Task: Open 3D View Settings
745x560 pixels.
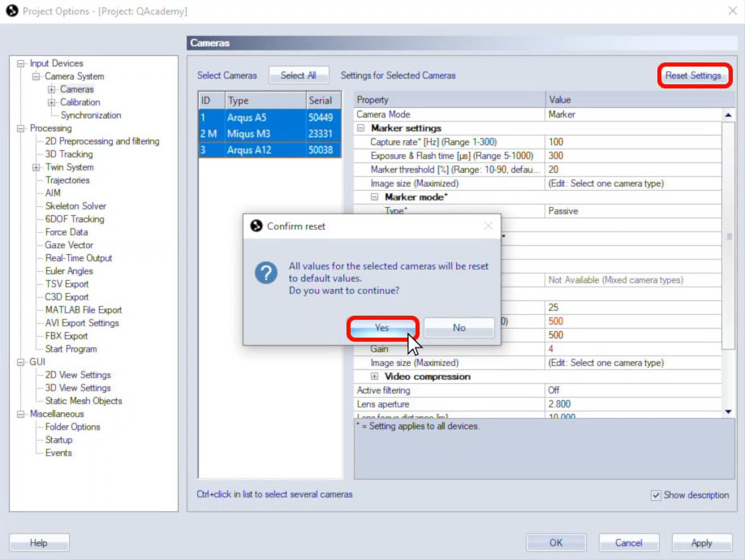Action: click(78, 388)
